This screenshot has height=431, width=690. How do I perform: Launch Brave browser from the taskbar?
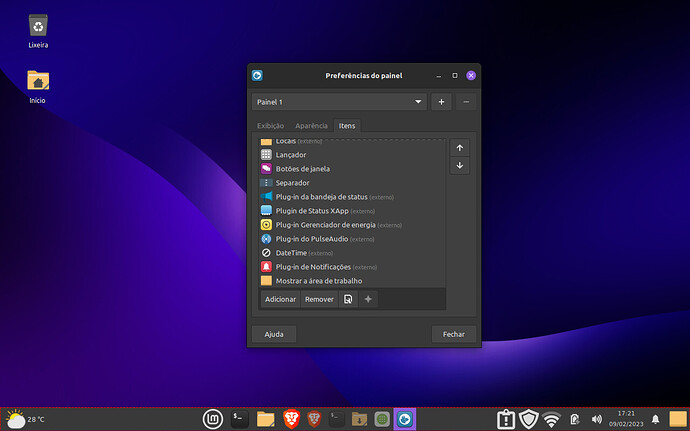click(291, 419)
